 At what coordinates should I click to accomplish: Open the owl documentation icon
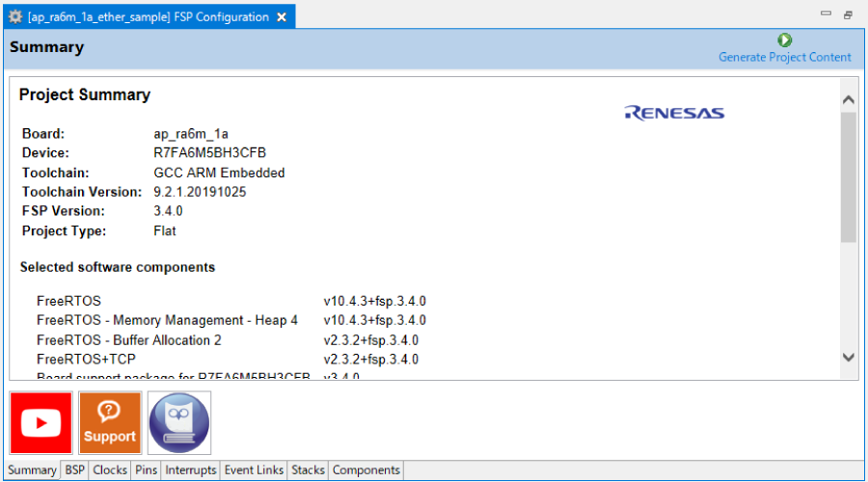pos(178,423)
